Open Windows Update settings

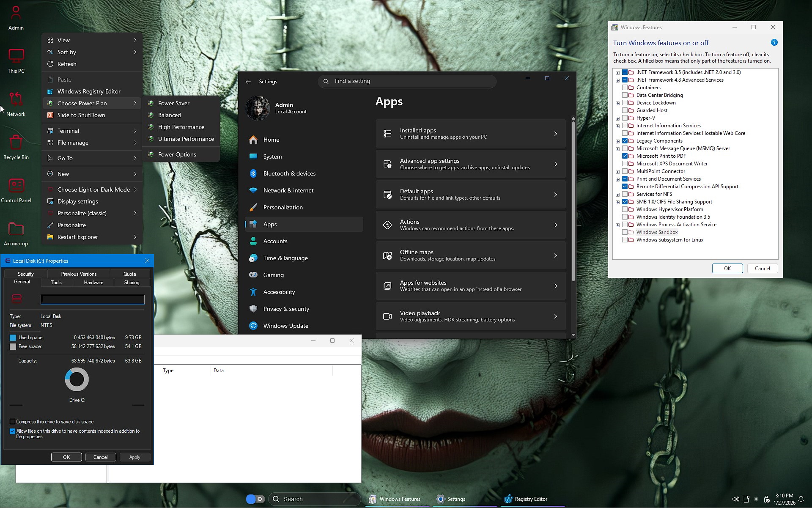tap(285, 326)
